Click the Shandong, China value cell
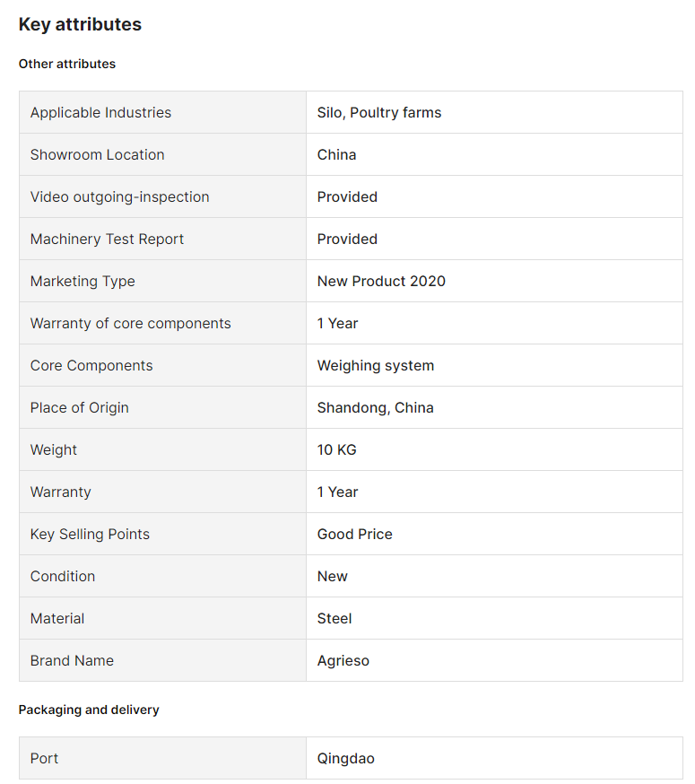Screen dimensions: 695x784 coord(494,407)
